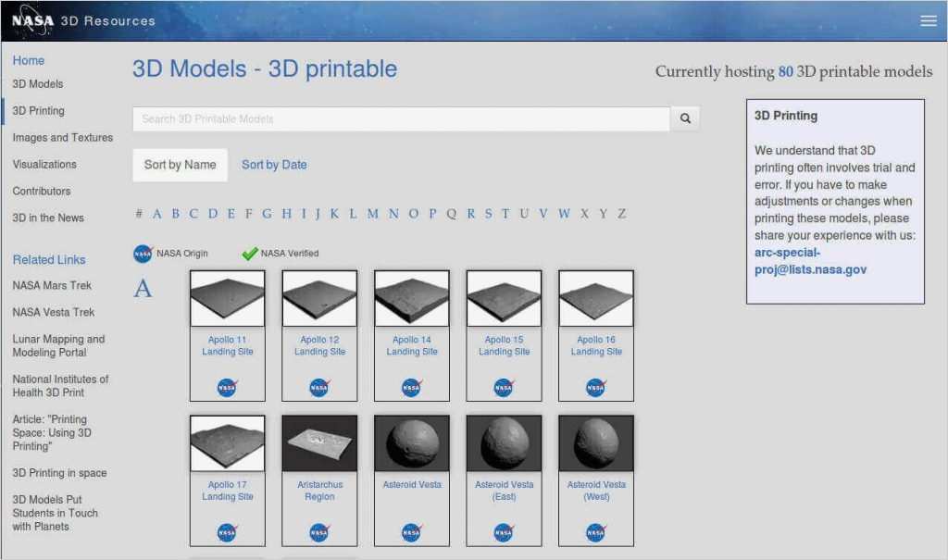
Task: Click the NASA Origin badge in the legend
Action: [x=143, y=253]
